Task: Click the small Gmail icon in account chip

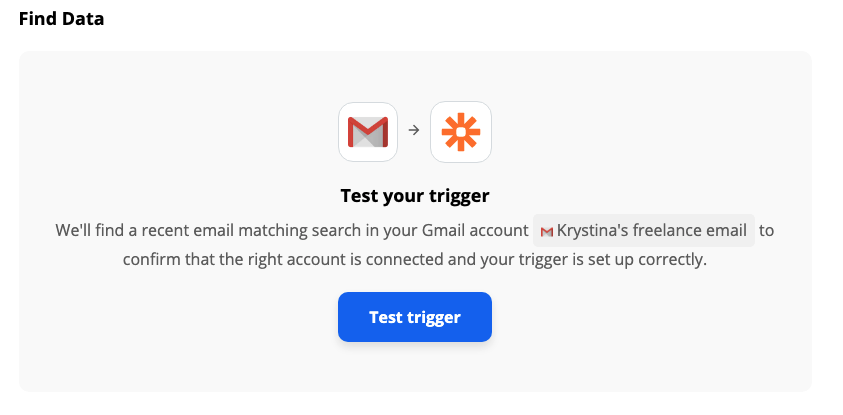Action: (x=547, y=232)
